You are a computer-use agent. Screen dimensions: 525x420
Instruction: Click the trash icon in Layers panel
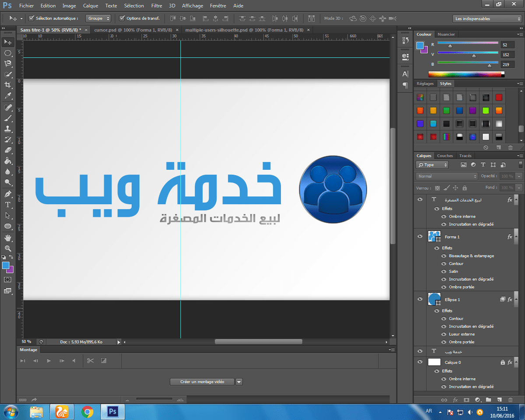(510, 399)
